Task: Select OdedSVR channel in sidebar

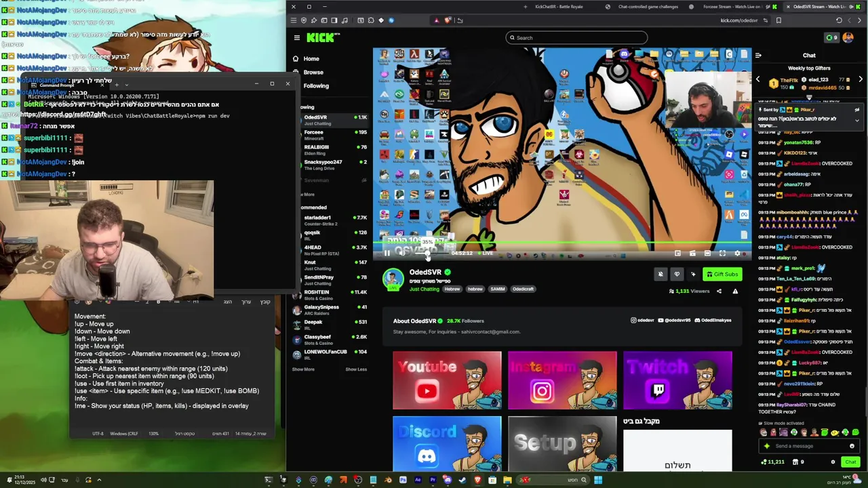Action: (335, 120)
